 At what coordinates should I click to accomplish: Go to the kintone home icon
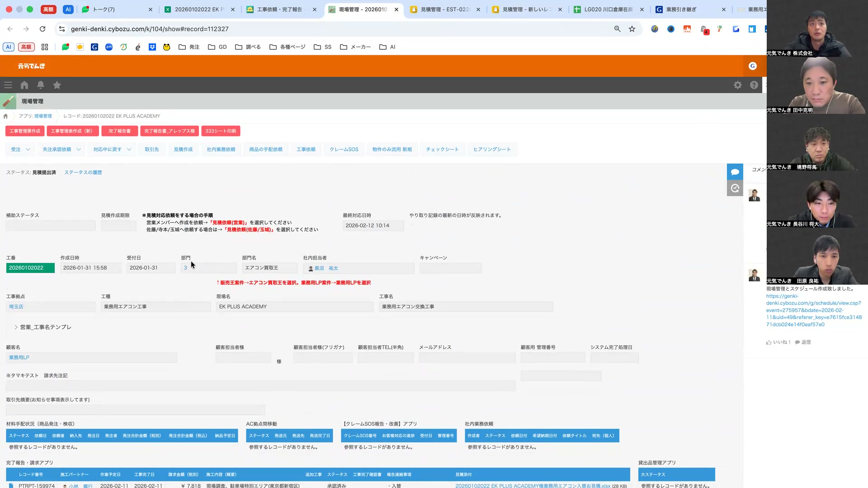click(24, 85)
